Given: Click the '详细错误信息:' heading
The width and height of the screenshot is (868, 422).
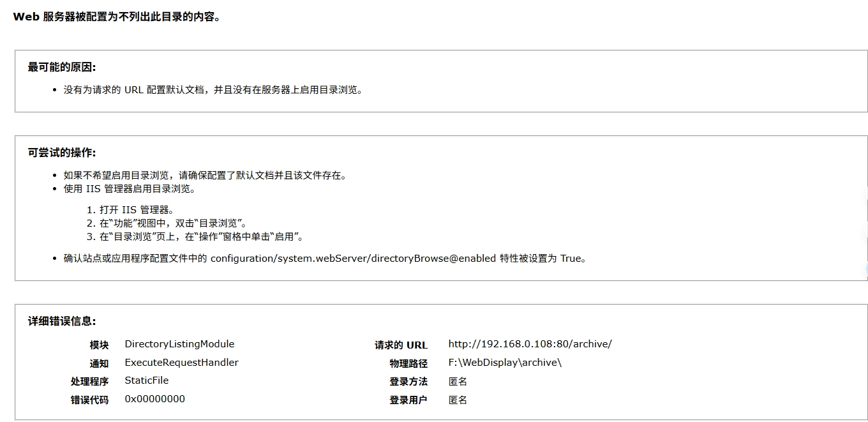Looking at the screenshot, I should (62, 321).
